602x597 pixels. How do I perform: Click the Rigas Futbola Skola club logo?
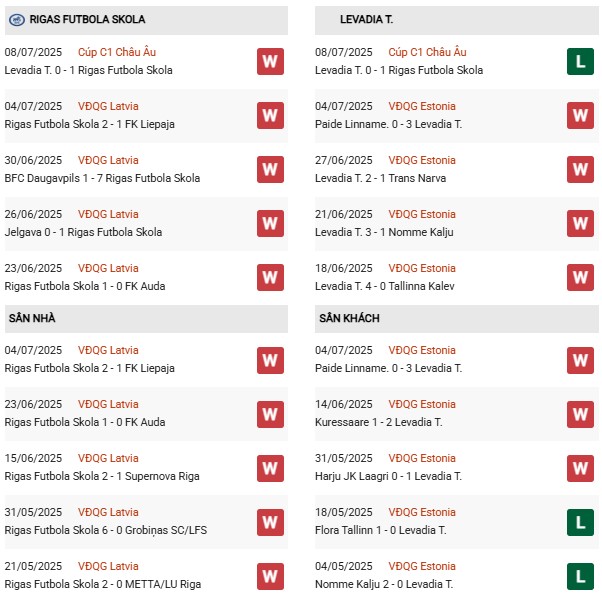coord(16,19)
